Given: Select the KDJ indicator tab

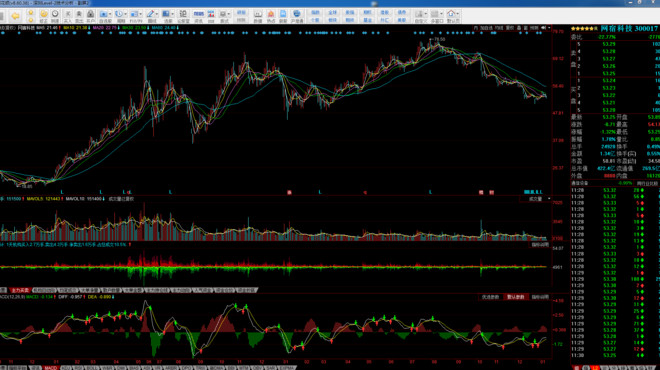Looking at the screenshot, I should click(66, 368).
